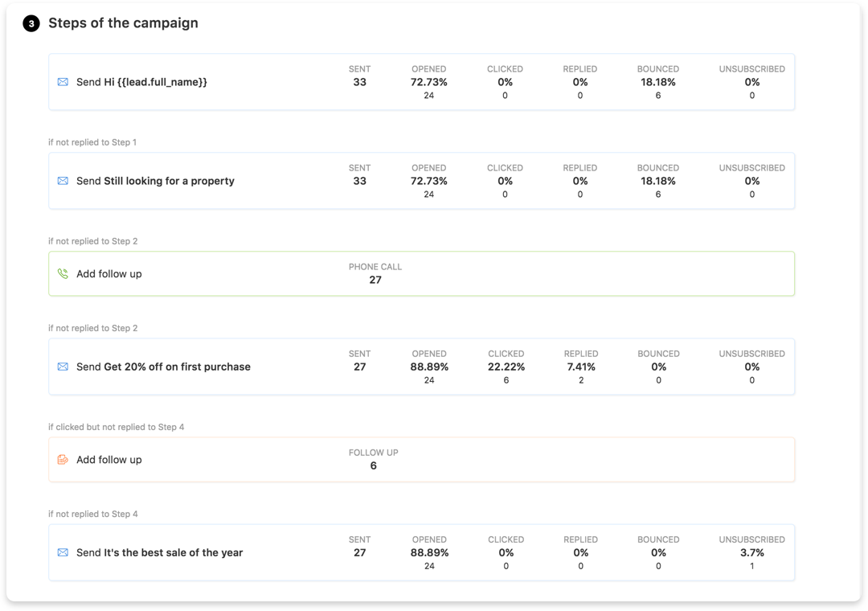This screenshot has height=611, width=868.
Task: Click the 22.22% clicked rate value
Action: point(506,367)
